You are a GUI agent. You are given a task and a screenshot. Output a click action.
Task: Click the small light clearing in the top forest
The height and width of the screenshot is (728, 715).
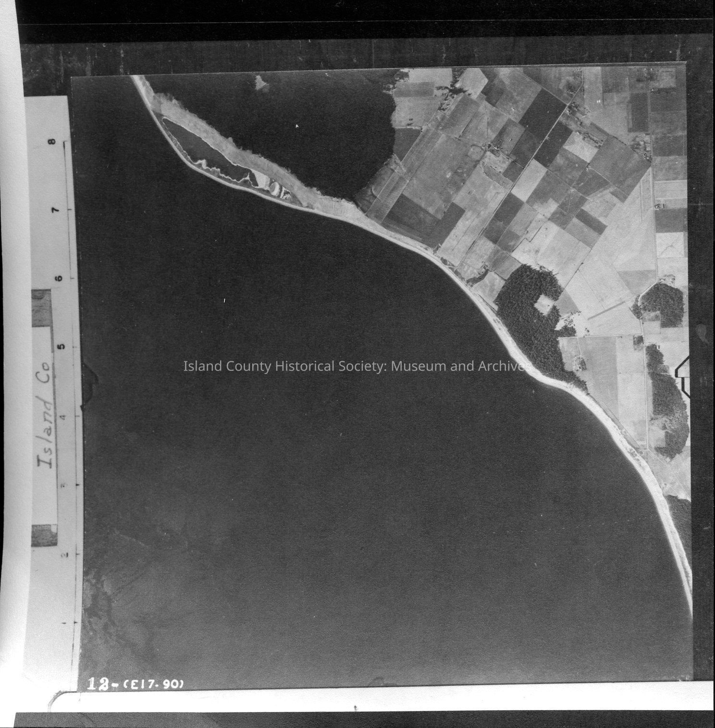coord(261,83)
